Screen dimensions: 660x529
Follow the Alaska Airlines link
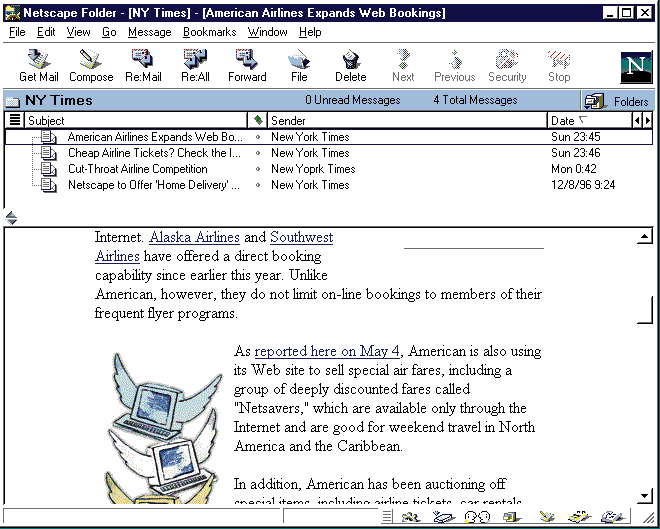(194, 237)
